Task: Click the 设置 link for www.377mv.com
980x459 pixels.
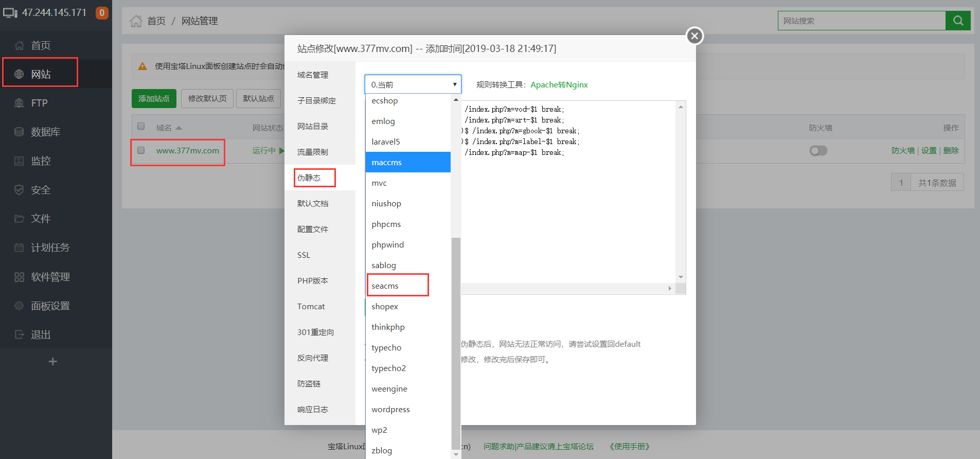Action: pos(929,150)
